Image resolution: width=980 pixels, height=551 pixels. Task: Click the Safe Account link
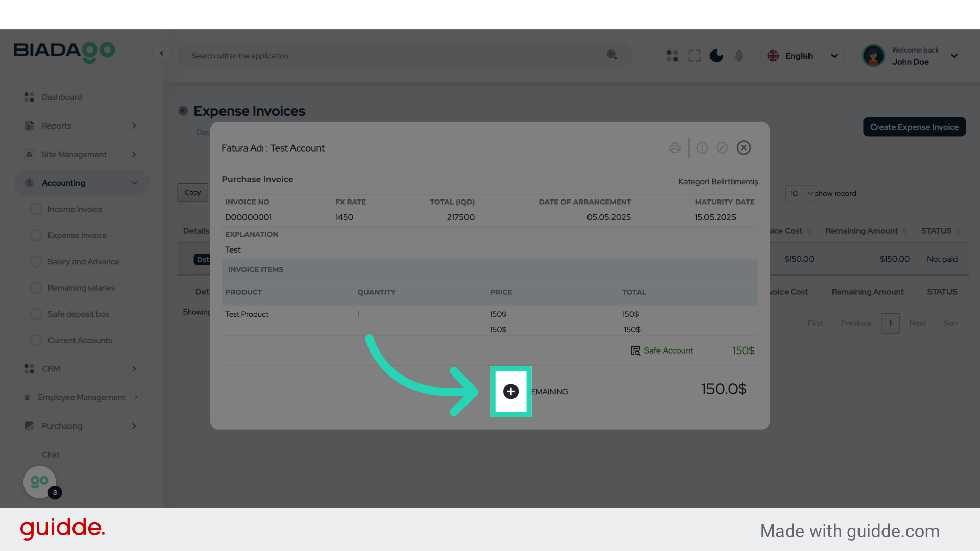point(668,350)
